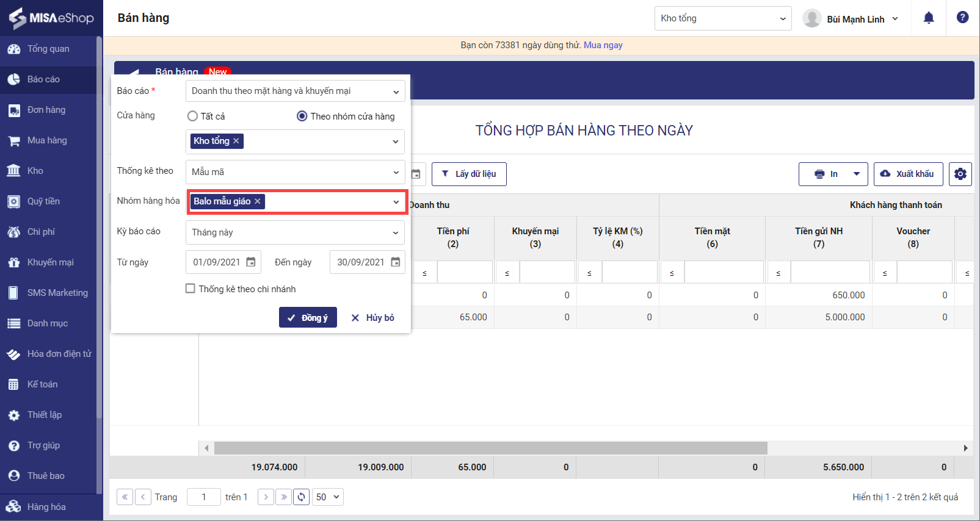The width and height of the screenshot is (980, 521).
Task: Select Theo nhóm cửa hàng radio
Action: pyautogui.click(x=302, y=116)
